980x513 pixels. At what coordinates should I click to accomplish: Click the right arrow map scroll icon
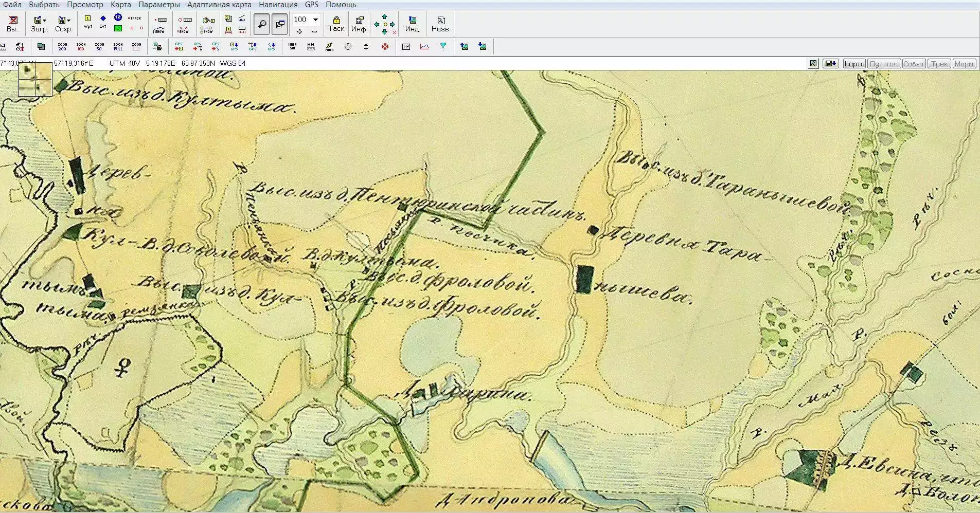click(x=393, y=24)
